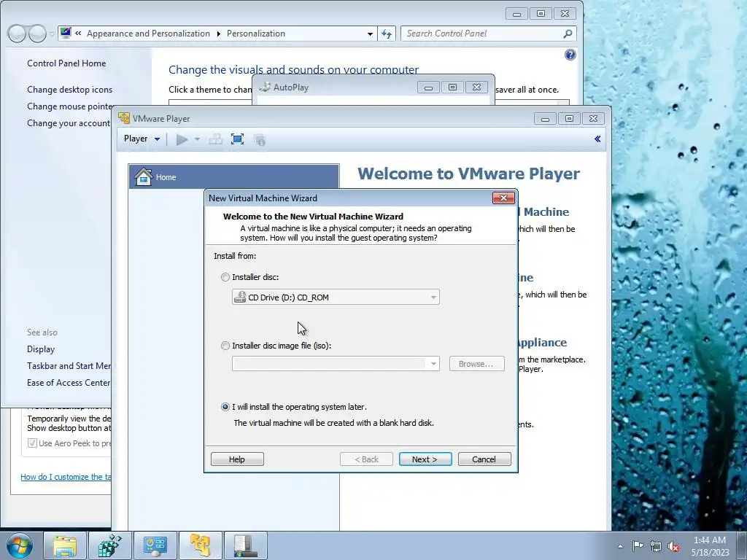Switch to Control Panel taskbar button

[x=155, y=545]
